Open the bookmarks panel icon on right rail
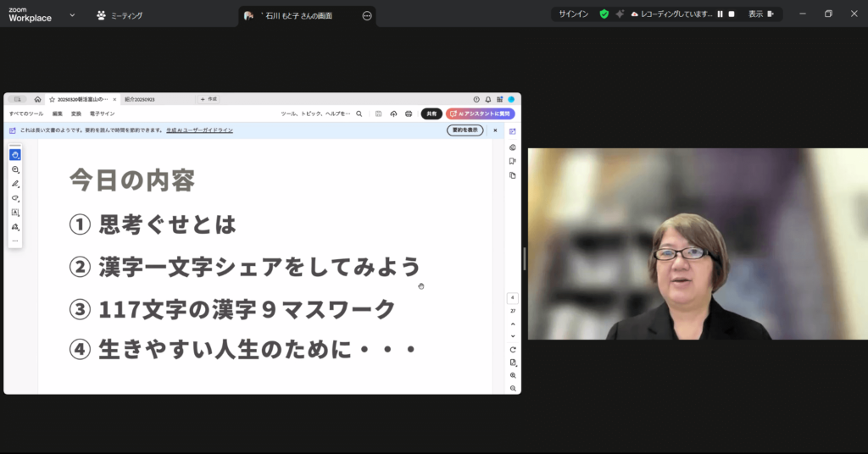This screenshot has width=868, height=454. [513, 161]
